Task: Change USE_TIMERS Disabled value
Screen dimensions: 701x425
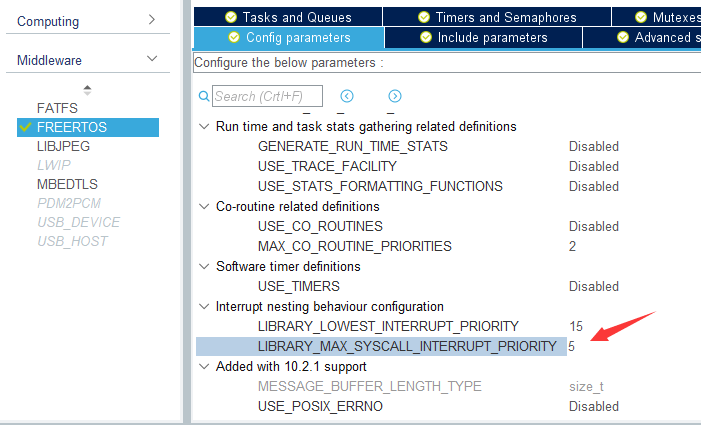Action: (594, 286)
